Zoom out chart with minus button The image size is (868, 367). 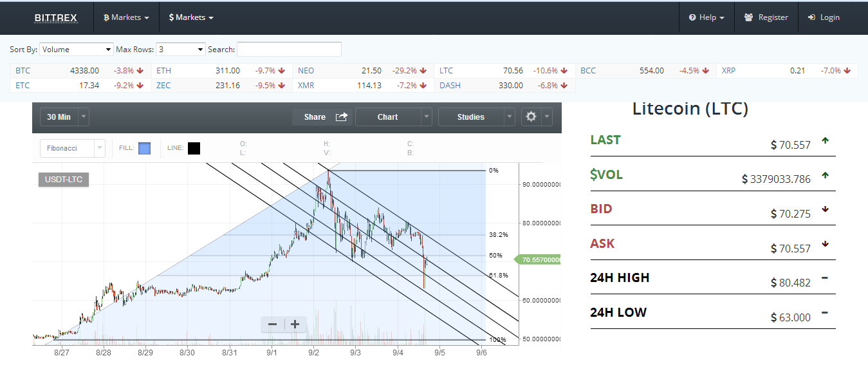coord(272,325)
